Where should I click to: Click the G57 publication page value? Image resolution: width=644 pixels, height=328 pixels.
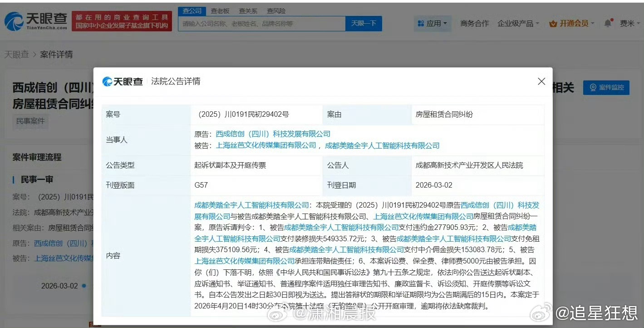(201, 185)
